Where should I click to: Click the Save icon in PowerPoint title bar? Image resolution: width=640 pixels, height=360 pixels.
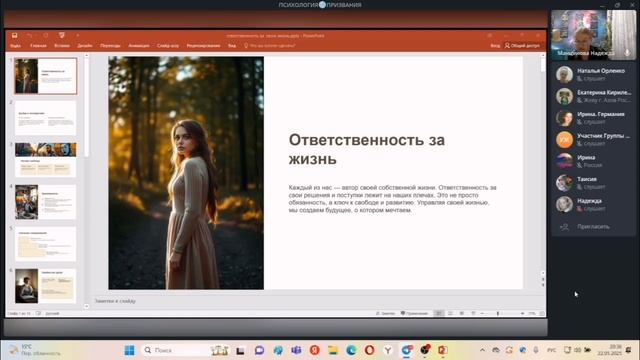(x=15, y=36)
